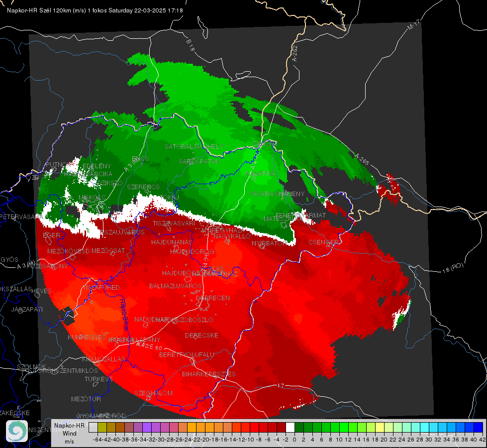Screen dimensions: 487x448
Task: Click the FEHERGYARMAT city label
Action: (300, 215)
